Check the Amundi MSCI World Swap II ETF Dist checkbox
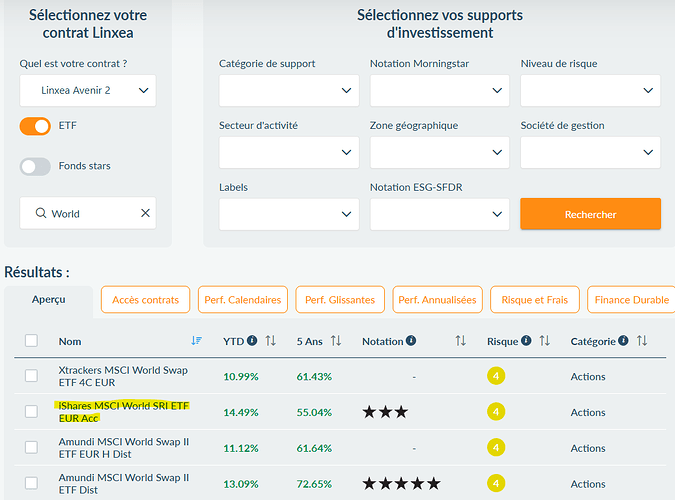This screenshot has height=500, width=675. pyautogui.click(x=31, y=483)
